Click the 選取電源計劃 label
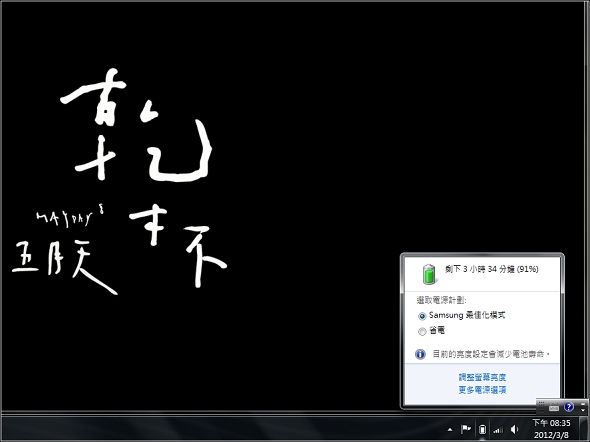590x442 pixels. 441,300
